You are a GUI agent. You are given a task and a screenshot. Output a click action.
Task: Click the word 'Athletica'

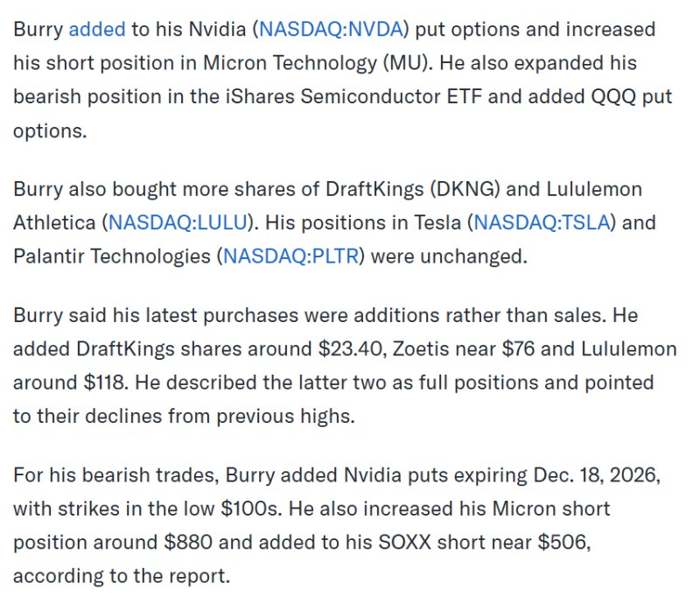pos(54,222)
